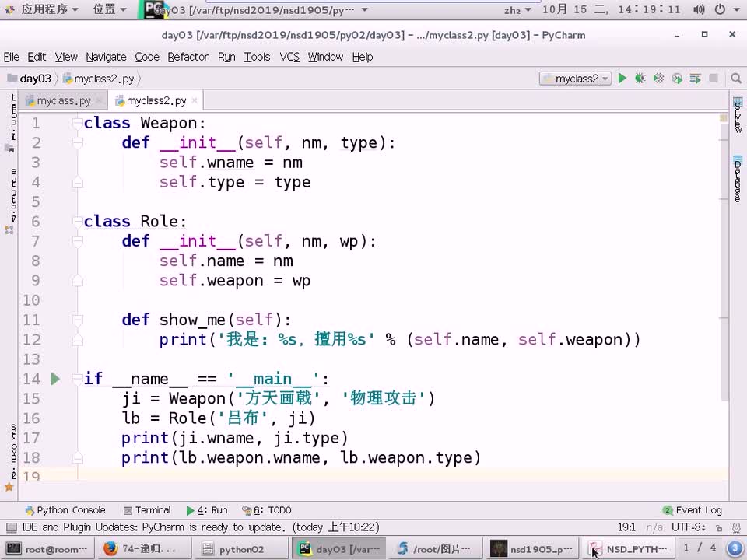Click the concurrency diagram run icon
This screenshot has height=560, width=747.
click(x=695, y=79)
